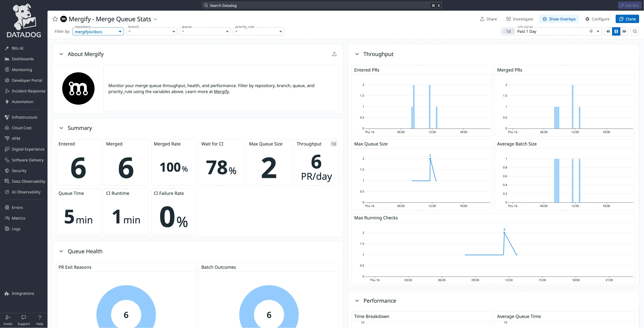The width and height of the screenshot is (644, 328).
Task: Collapse the Performance section
Action: [x=357, y=301]
